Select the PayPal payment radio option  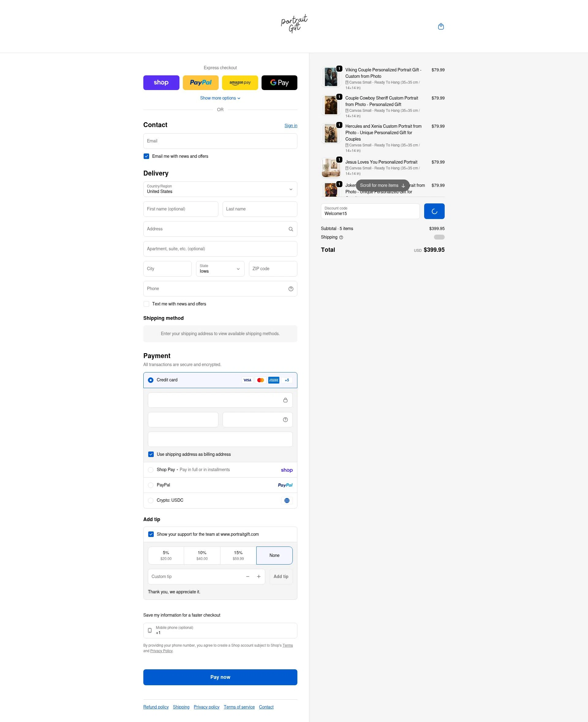pyautogui.click(x=151, y=485)
